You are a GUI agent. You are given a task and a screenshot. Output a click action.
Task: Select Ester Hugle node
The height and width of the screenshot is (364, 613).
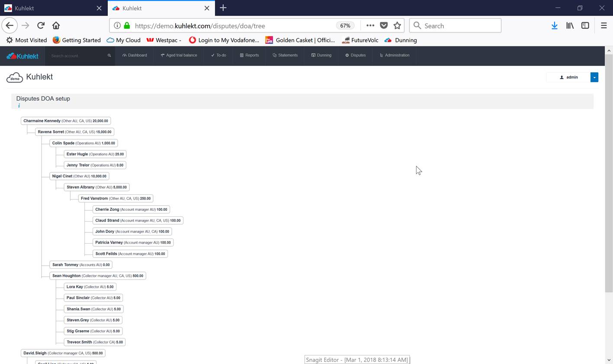[x=95, y=154]
